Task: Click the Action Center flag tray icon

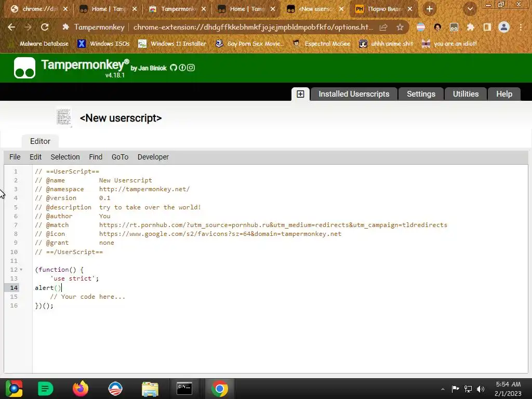Action: point(455,389)
